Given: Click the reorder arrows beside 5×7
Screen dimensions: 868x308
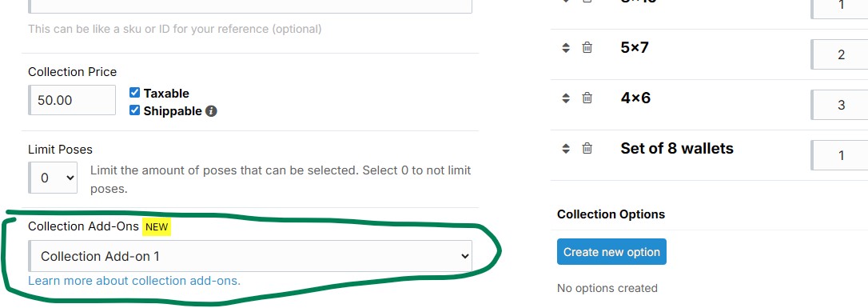Looking at the screenshot, I should pyautogui.click(x=566, y=48).
